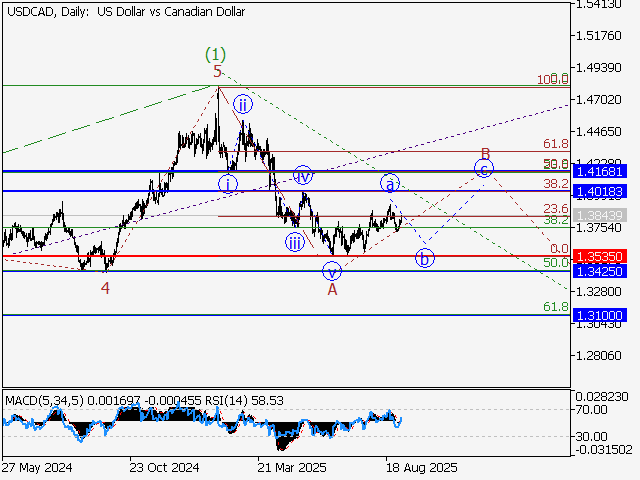
Task: Click the green (1) wave label
Action: (x=215, y=53)
